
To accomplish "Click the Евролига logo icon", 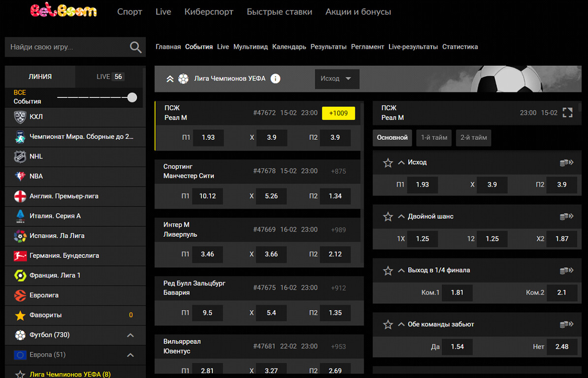I will pos(20,295).
